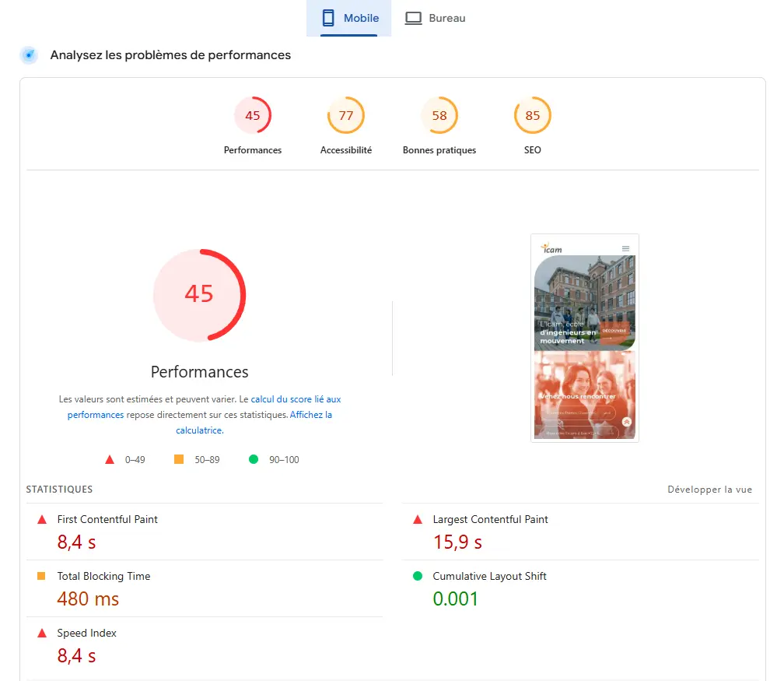Select the SEO score gauge 85
The height and width of the screenshot is (681, 784).
533,116
